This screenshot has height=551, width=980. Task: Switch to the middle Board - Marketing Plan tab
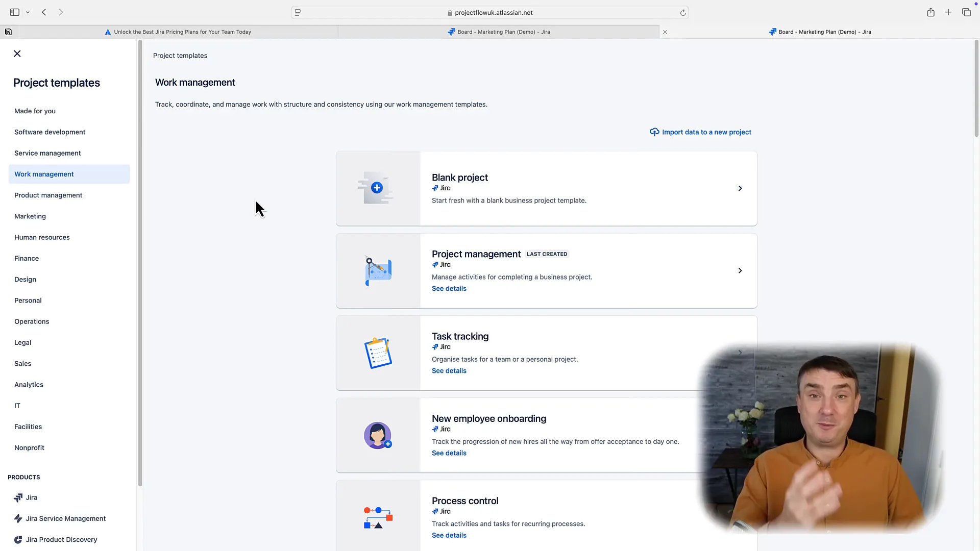(499, 32)
